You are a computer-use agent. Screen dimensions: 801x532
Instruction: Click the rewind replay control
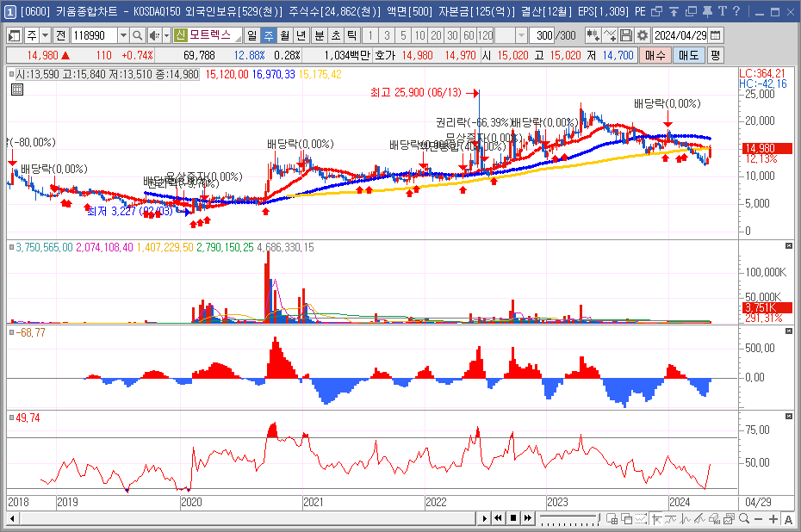(x=499, y=519)
